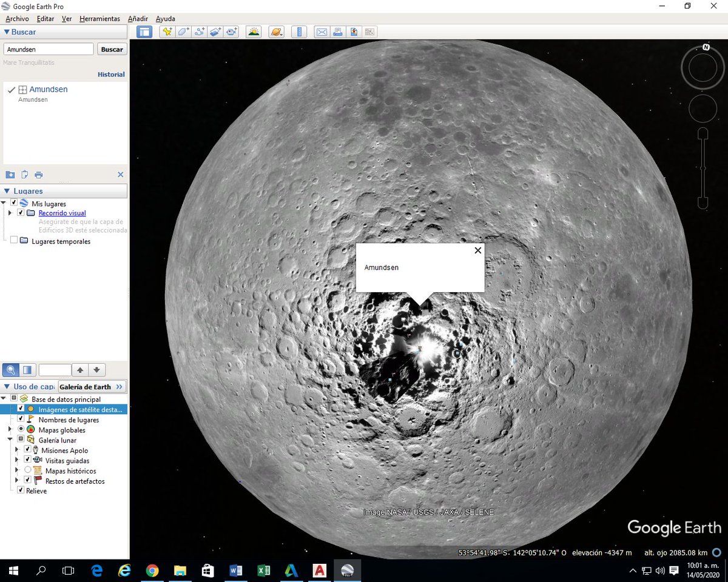Clear search results with blue X
The image size is (728, 582).
click(120, 175)
